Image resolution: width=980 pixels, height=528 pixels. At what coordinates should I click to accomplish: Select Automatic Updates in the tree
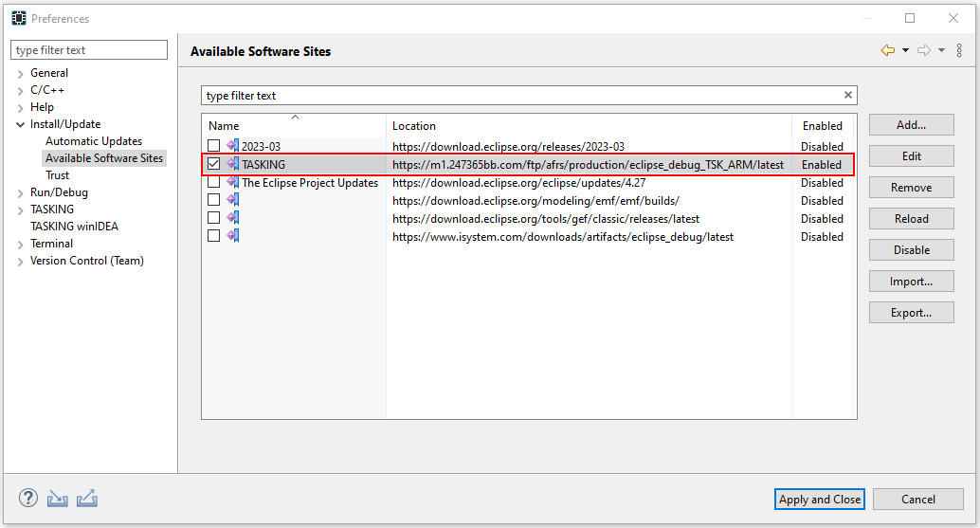click(94, 141)
